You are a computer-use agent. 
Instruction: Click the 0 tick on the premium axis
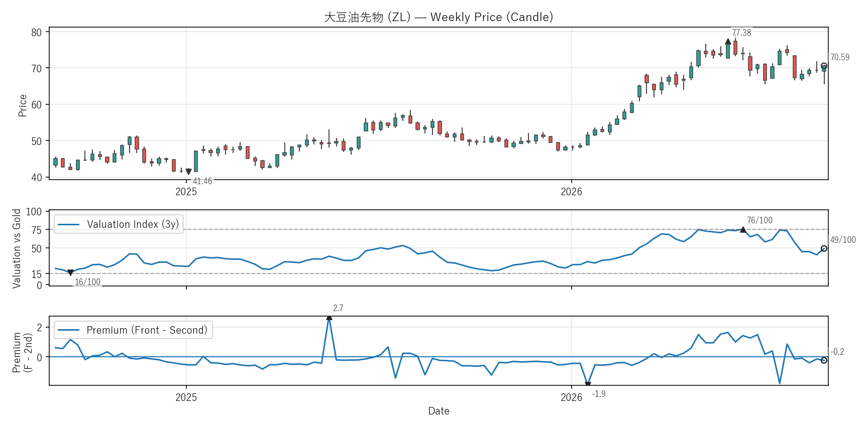coord(40,357)
